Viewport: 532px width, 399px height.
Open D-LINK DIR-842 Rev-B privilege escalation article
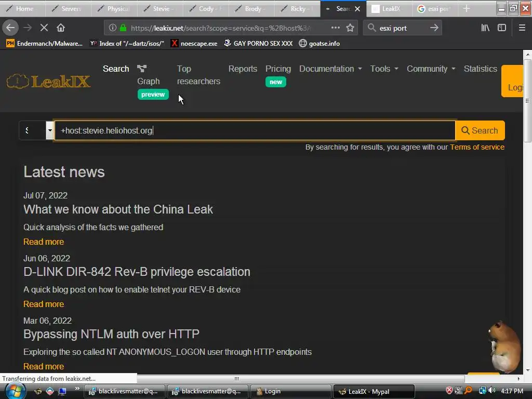click(137, 272)
